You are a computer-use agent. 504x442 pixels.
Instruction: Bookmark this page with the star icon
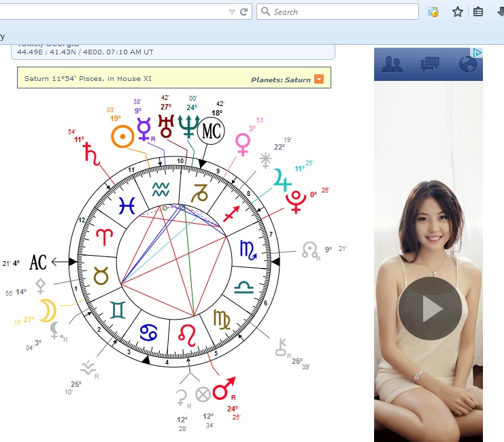click(457, 12)
